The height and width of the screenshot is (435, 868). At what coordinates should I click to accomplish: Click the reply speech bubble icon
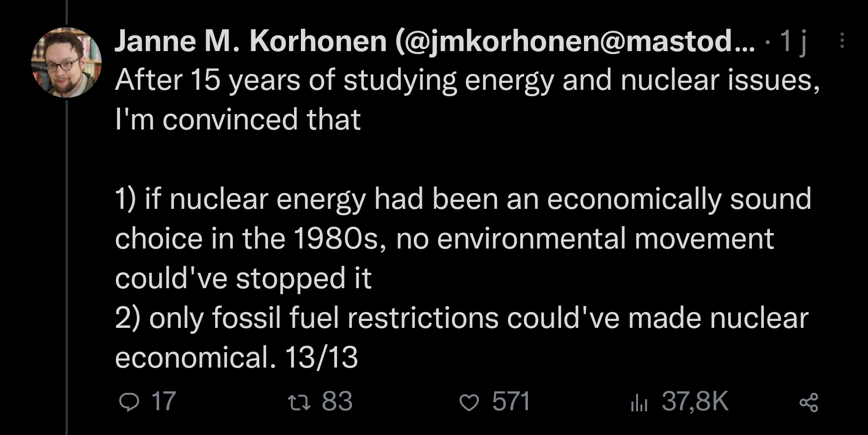(130, 402)
